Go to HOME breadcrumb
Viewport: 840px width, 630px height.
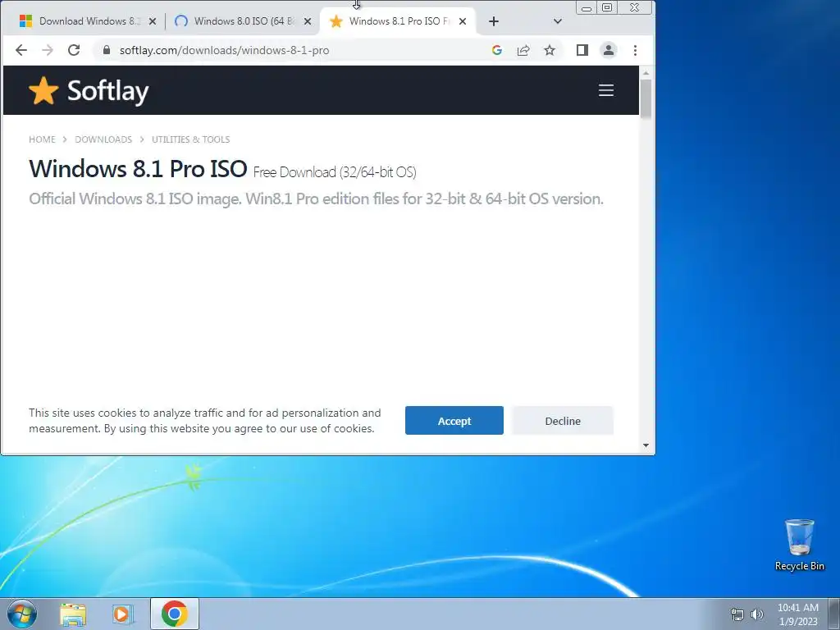click(x=42, y=139)
